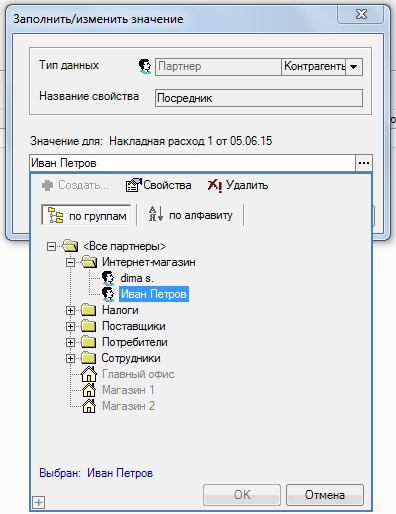Click the <Все партнеры> folder icon
Image resolution: width=396 pixels, height=514 pixels.
tap(70, 246)
